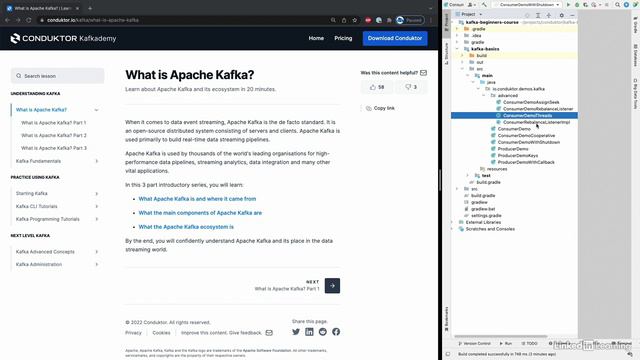Open What the Apache Kafka ecosystem is link
640x360 pixels.
click(x=186, y=227)
